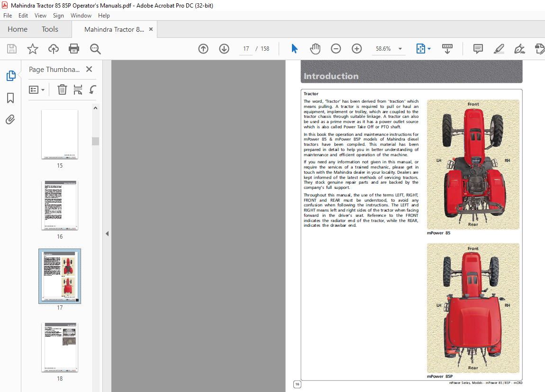This screenshot has width=545, height=392.
Task: Open the Bookmarks panel
Action: click(x=10, y=98)
